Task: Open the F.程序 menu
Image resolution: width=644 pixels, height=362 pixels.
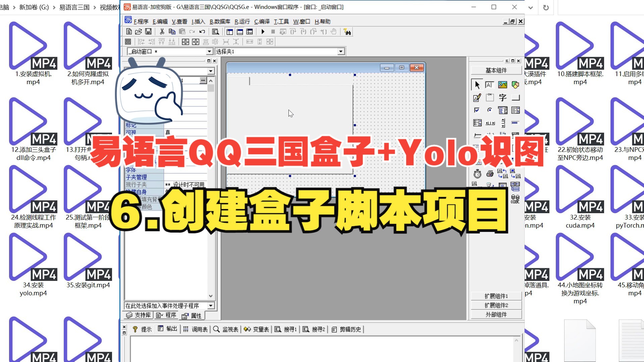Action: (141, 21)
